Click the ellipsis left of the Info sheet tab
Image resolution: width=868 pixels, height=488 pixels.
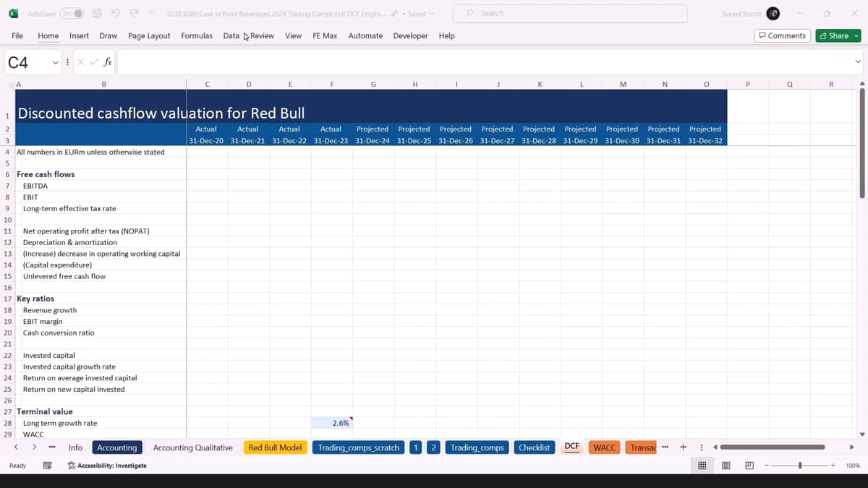click(52, 448)
